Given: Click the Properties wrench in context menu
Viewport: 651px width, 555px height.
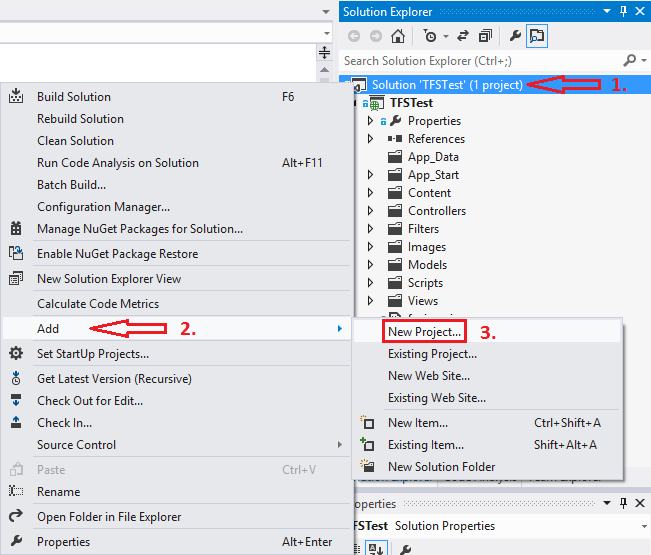Looking at the screenshot, I should [16, 541].
